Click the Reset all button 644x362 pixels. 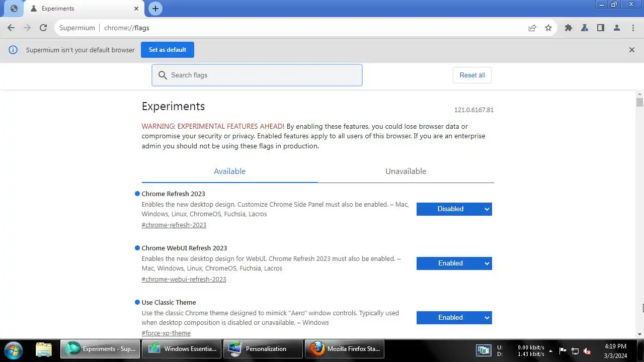coord(472,75)
